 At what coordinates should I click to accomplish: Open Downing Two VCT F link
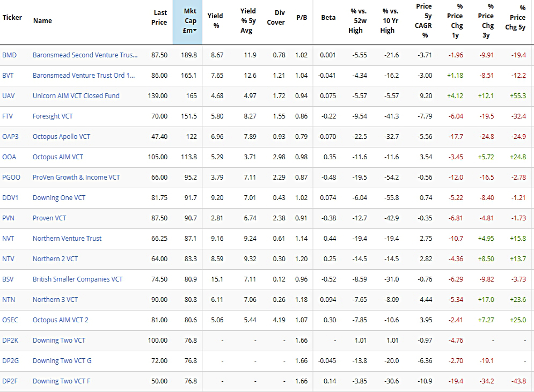tap(61, 381)
